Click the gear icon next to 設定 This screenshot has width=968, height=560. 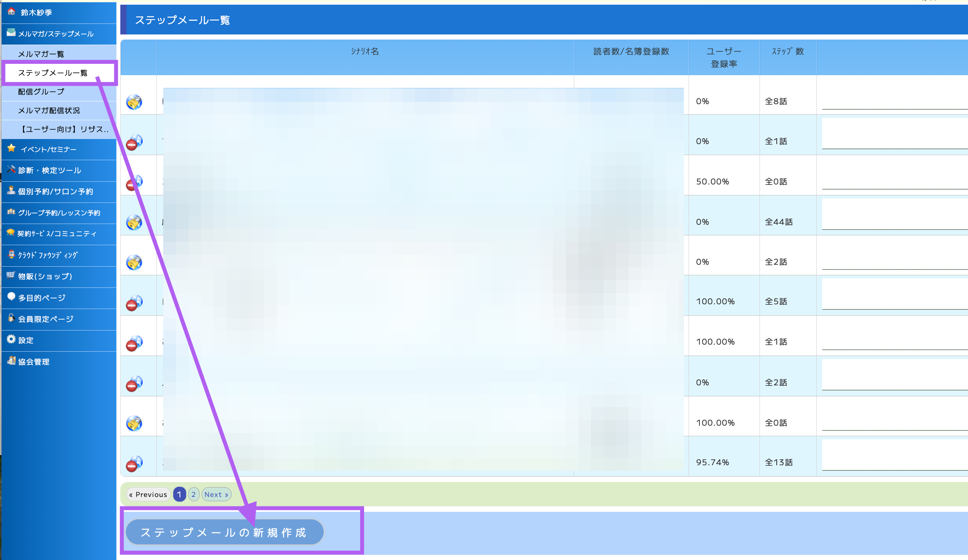[x=11, y=339]
